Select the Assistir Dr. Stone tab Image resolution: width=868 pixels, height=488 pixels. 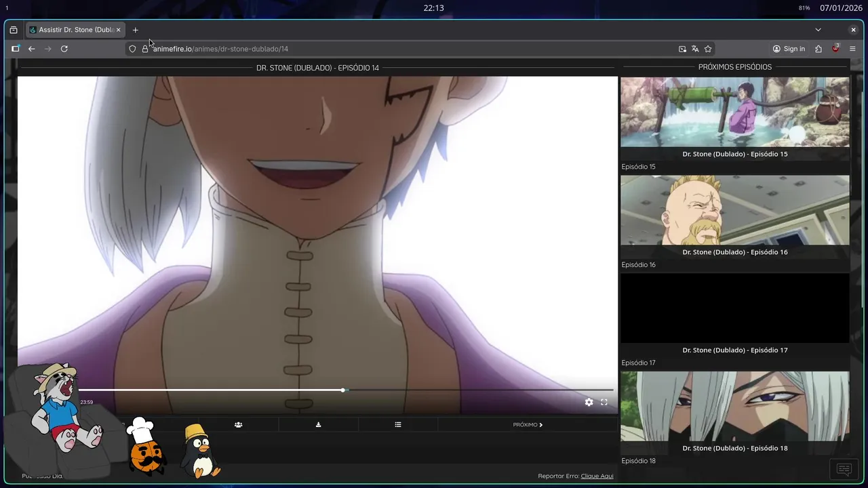75,30
